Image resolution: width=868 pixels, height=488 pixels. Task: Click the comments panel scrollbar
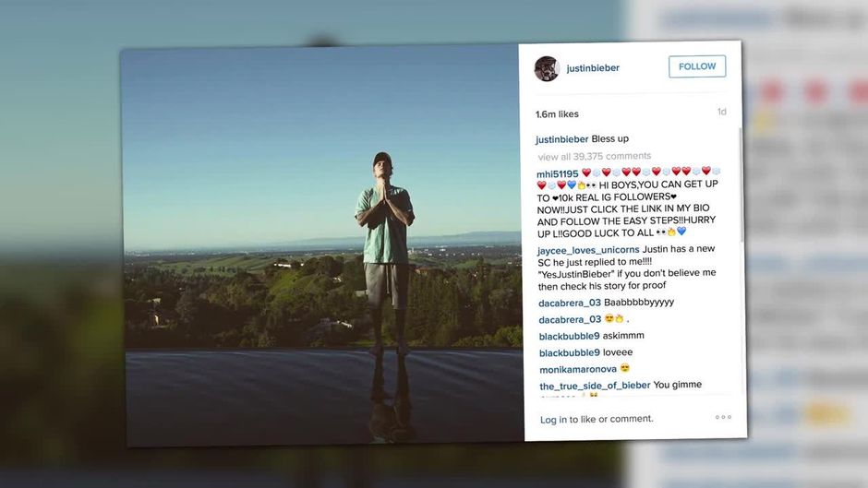[x=741, y=185]
